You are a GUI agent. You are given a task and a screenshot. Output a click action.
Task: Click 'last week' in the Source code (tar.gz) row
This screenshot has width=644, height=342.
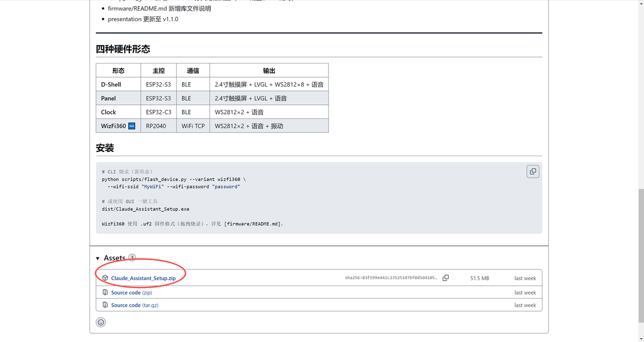[525, 305]
